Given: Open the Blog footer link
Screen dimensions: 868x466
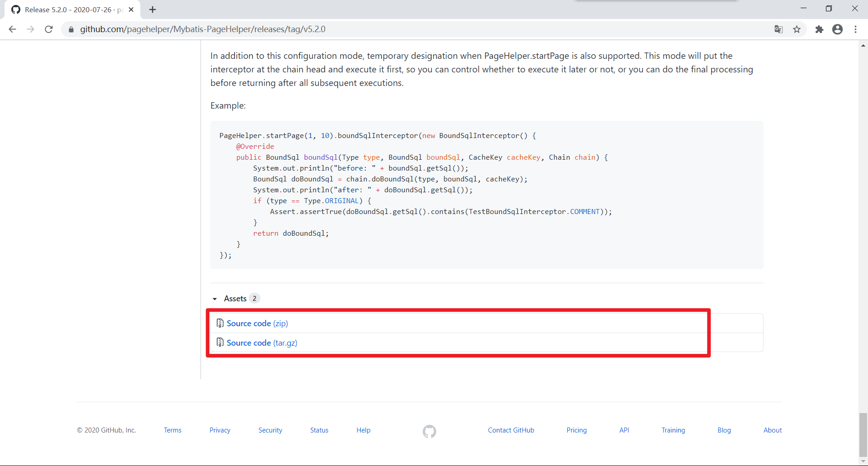Looking at the screenshot, I should click(x=724, y=430).
